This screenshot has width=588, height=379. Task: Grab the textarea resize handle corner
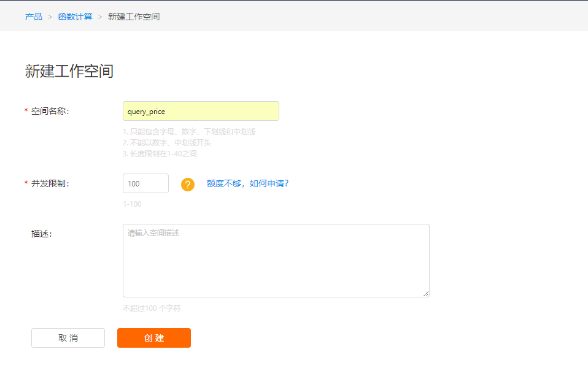tap(426, 294)
